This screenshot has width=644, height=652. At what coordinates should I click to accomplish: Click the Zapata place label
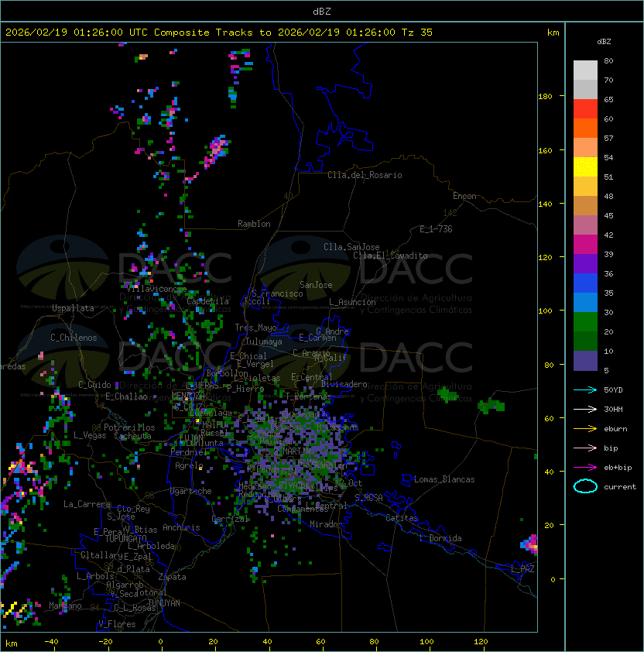(172, 577)
